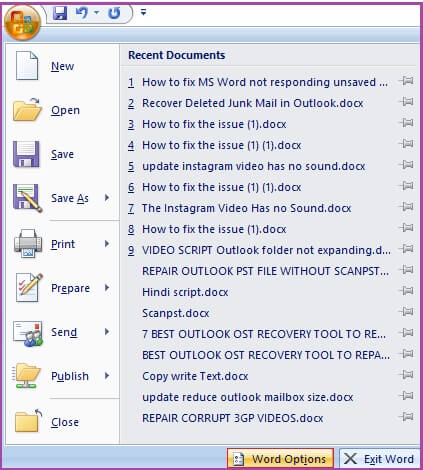Viewport: 423px width, 470px height.
Task: Click the Save floppy icon in Quick Access Toolbar
Action: click(60, 13)
